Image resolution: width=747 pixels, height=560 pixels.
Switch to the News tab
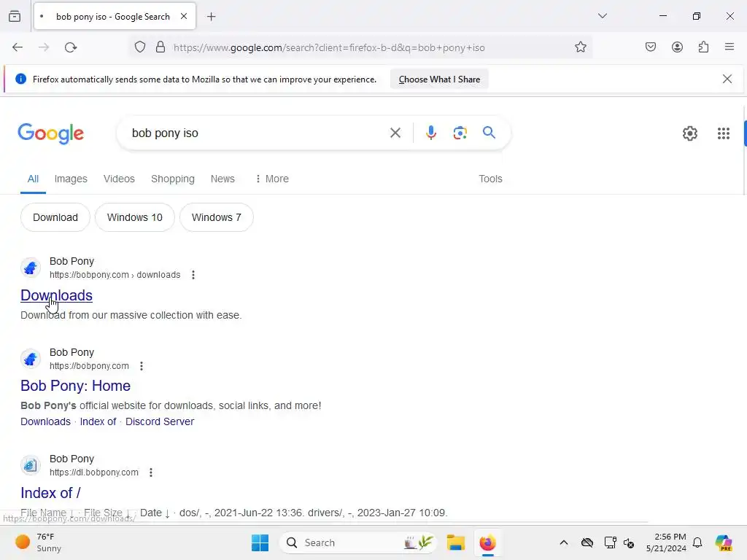click(x=222, y=179)
